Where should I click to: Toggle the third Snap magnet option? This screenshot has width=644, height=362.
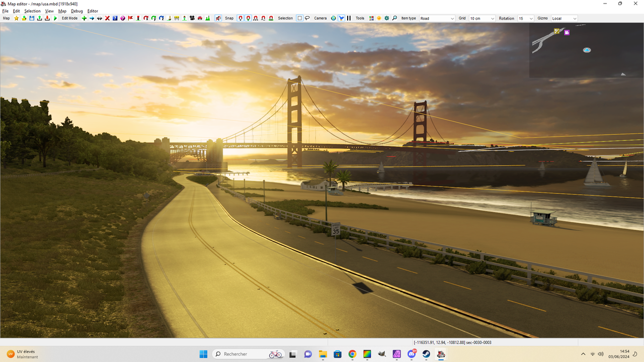[256, 18]
